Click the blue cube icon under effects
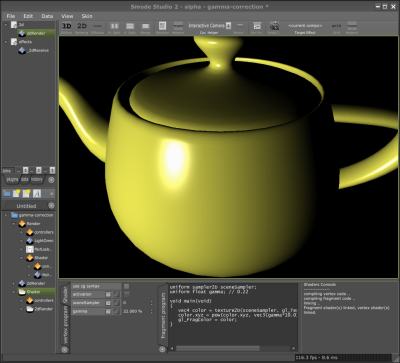 click(22, 51)
